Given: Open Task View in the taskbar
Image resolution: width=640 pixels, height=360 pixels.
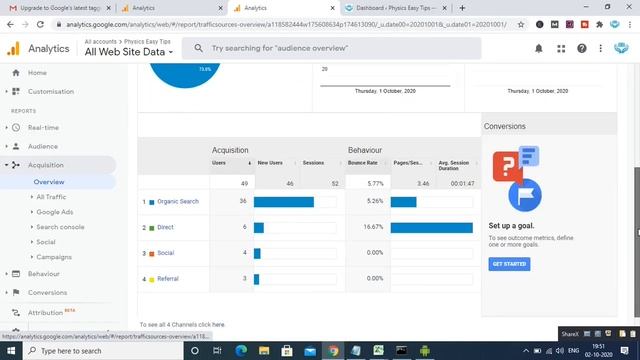Looking at the screenshot, I should pos(217,351).
